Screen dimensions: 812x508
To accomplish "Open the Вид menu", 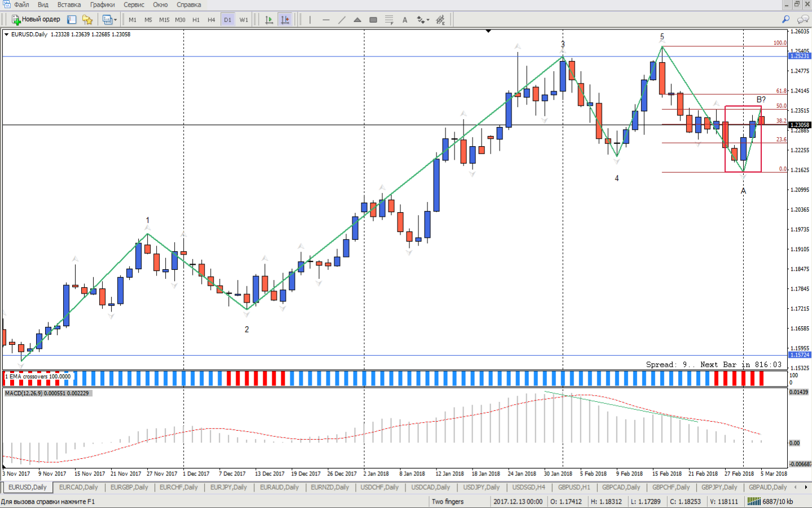I will click(x=43, y=5).
